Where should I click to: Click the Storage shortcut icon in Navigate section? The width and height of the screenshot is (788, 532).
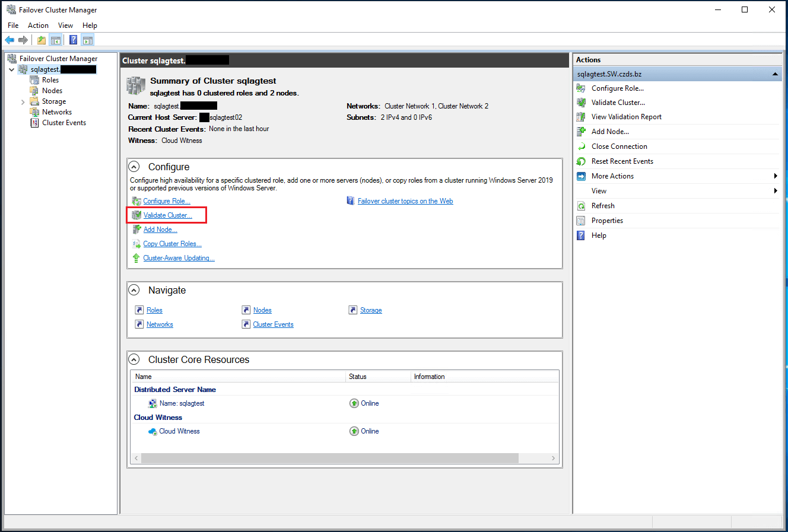point(353,310)
